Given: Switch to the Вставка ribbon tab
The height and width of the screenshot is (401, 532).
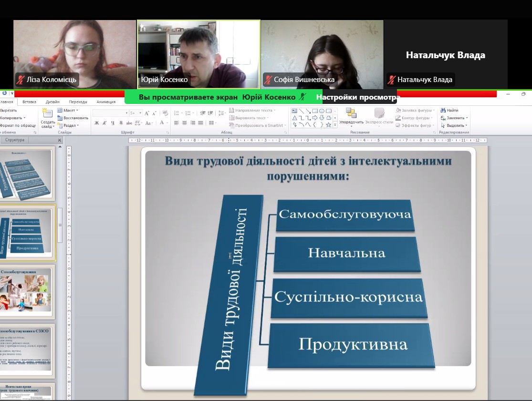Looking at the screenshot, I should pos(29,102).
